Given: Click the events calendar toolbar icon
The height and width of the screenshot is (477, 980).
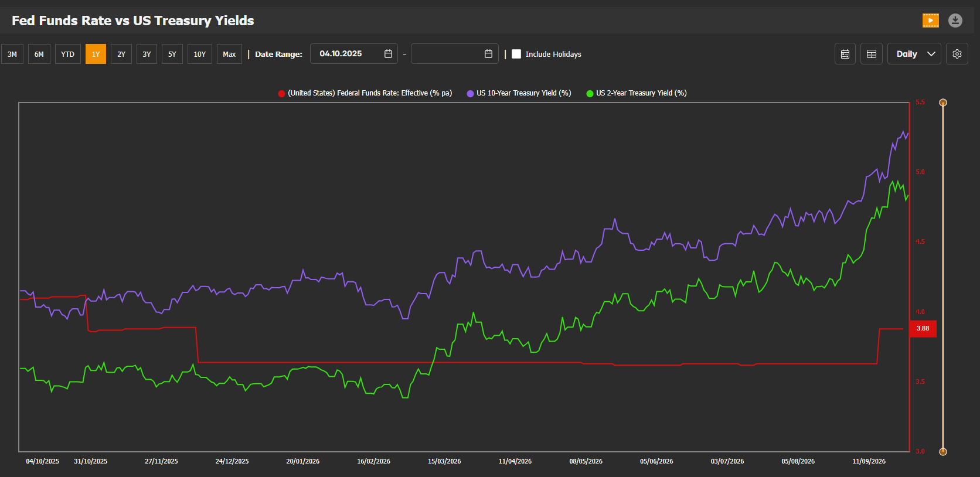Looking at the screenshot, I should point(845,54).
